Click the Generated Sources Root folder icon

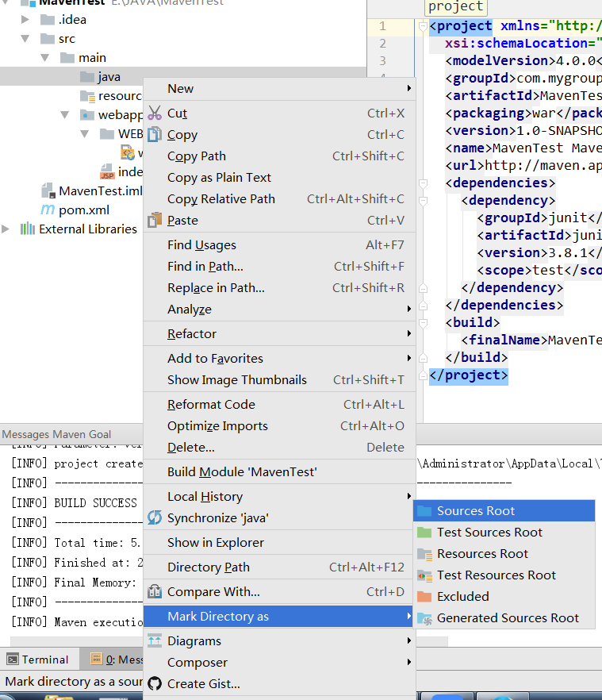425,618
